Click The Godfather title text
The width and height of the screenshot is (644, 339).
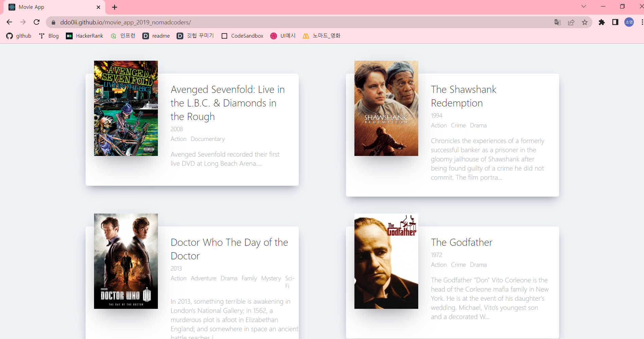click(x=461, y=242)
